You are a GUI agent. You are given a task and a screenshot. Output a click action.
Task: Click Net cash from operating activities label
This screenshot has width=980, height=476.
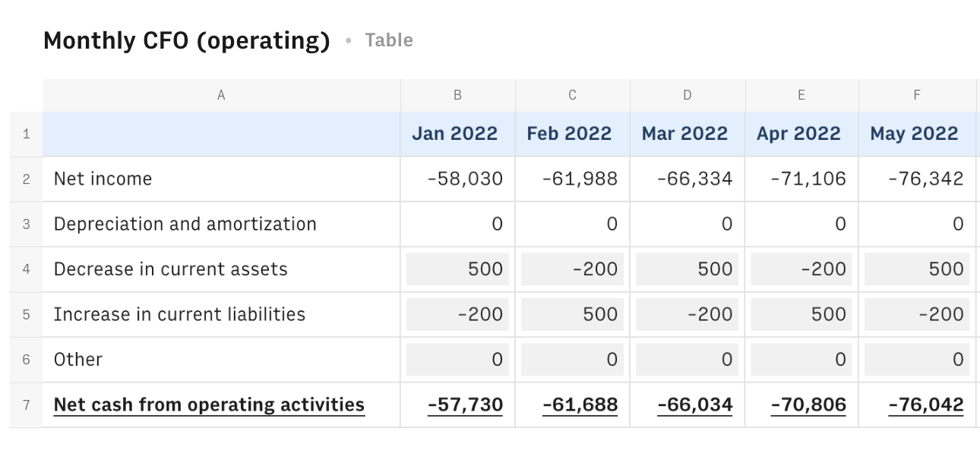209,405
